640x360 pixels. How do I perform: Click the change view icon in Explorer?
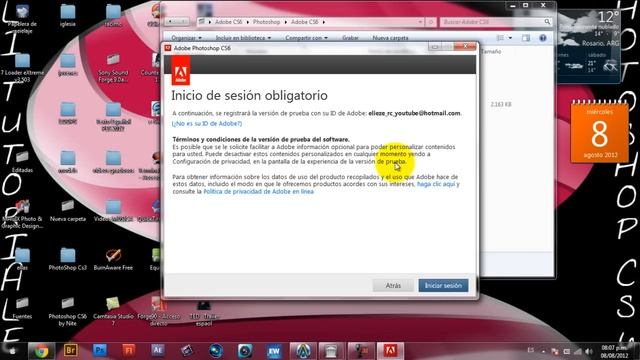pyautogui.click(x=500, y=38)
